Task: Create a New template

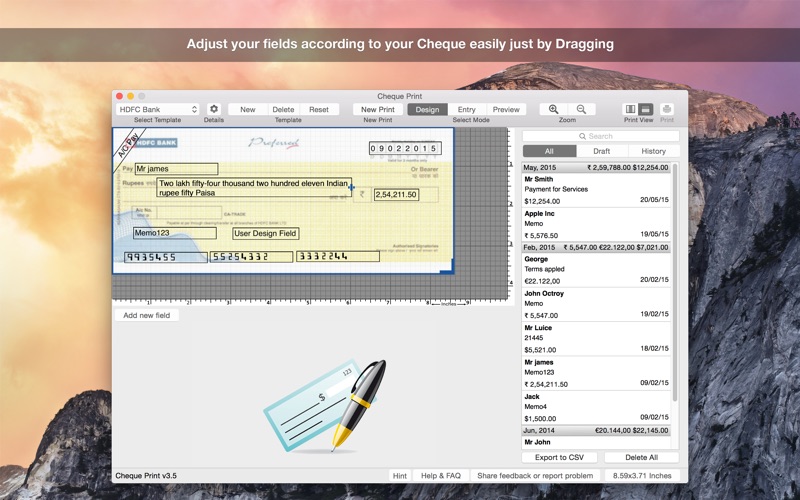Action: (248, 109)
